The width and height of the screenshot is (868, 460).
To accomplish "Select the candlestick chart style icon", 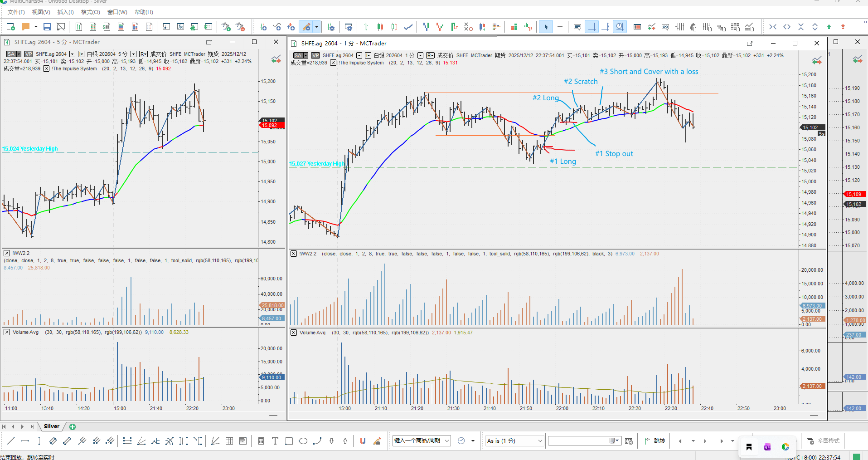I will [380, 27].
